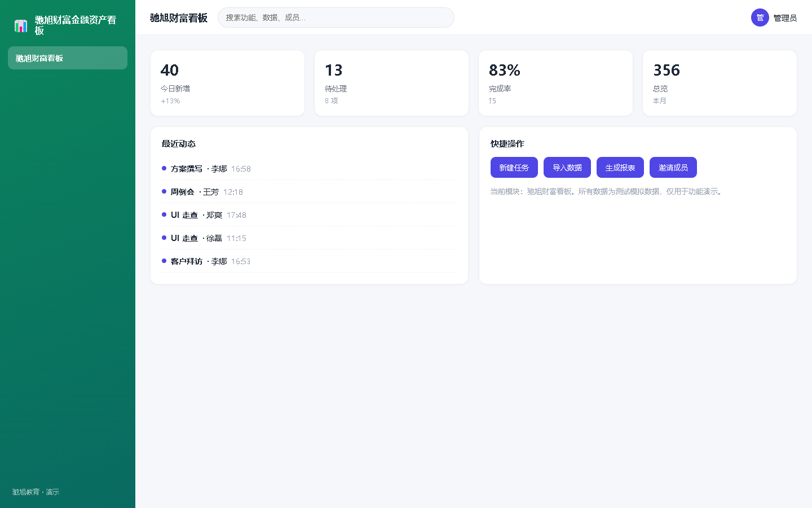Image resolution: width=812 pixels, height=508 pixels.
Task: Select the 客户拜访 李娜 activity entry
Action: 309,261
